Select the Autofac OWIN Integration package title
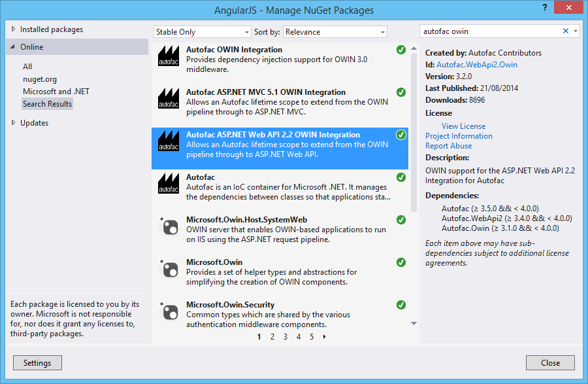Image resolution: width=588 pixels, height=384 pixels. pos(234,50)
